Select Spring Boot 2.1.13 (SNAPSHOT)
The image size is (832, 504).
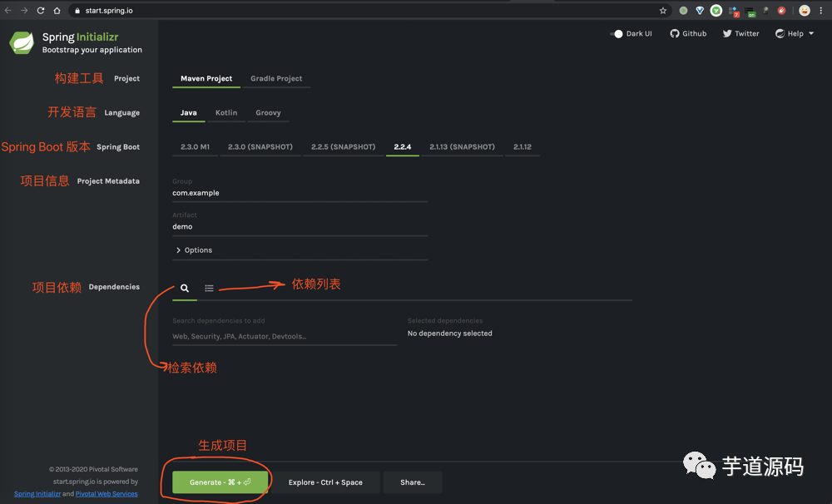click(462, 147)
